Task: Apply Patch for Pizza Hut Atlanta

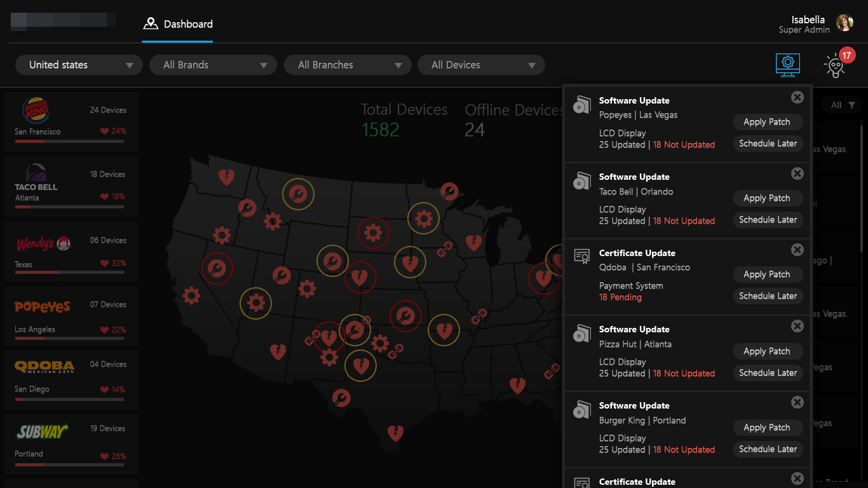Action: point(767,351)
